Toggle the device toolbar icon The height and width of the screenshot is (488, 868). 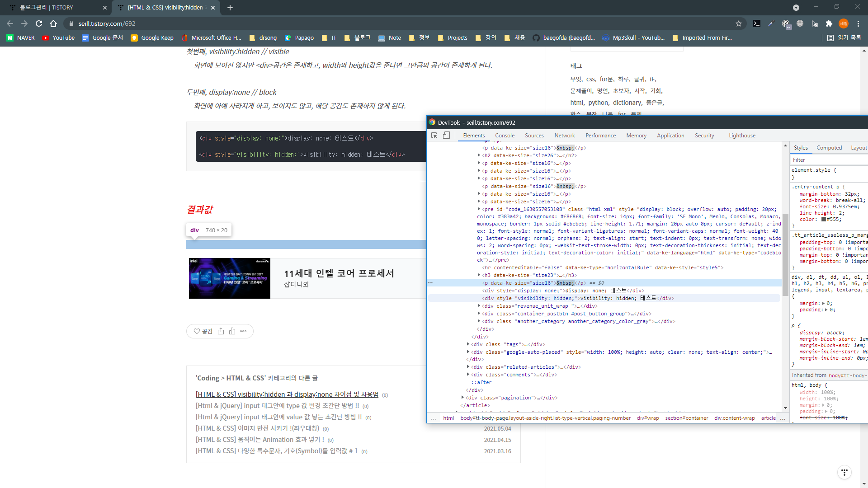446,136
